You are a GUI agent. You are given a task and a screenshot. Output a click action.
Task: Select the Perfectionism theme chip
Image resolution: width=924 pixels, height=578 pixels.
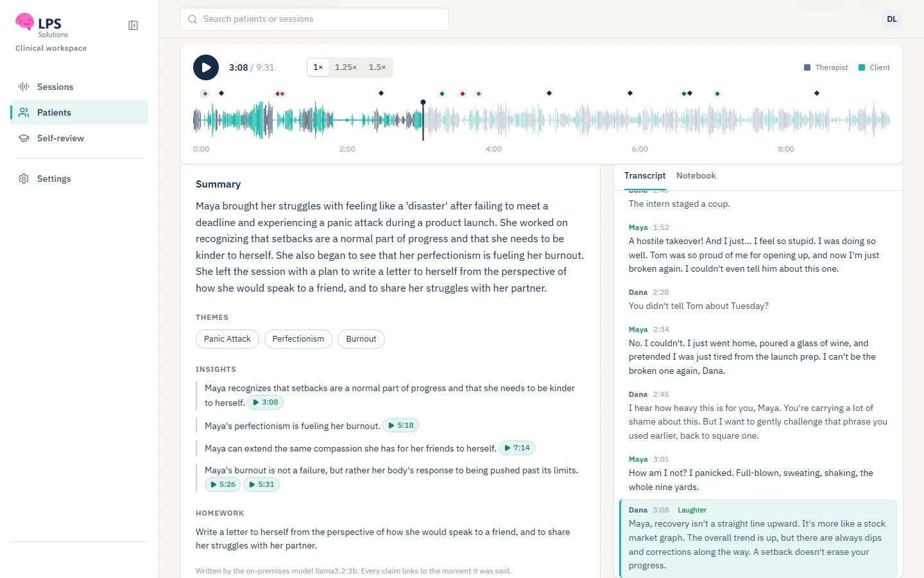pos(298,339)
